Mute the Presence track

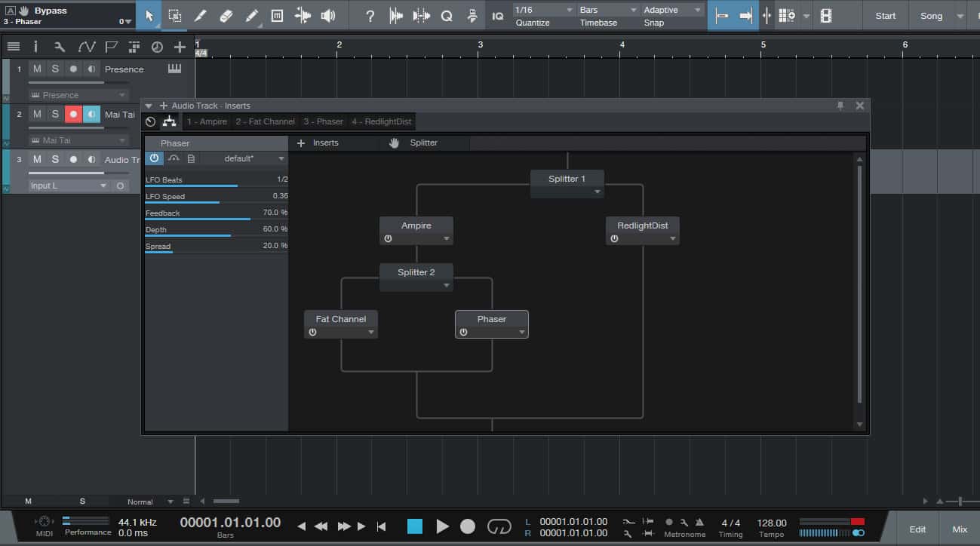[37, 69]
